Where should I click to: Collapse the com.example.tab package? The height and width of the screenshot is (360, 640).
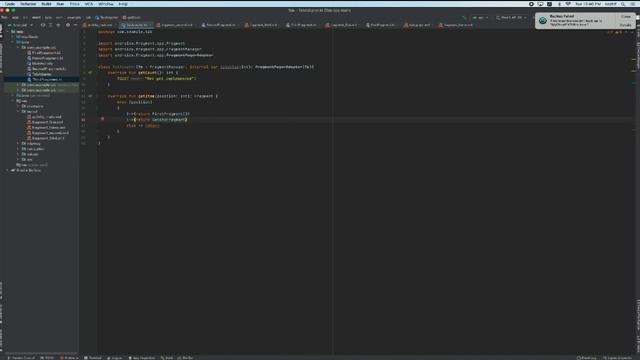point(18,47)
